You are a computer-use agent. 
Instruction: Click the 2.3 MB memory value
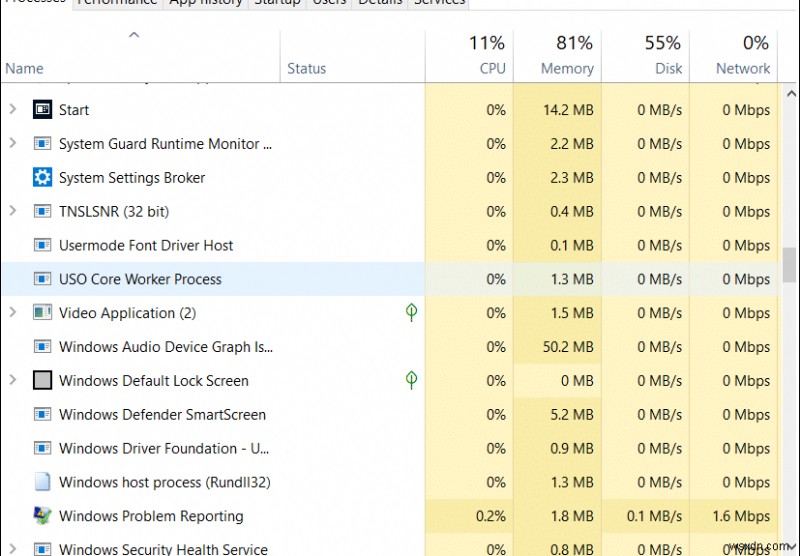[571, 178]
